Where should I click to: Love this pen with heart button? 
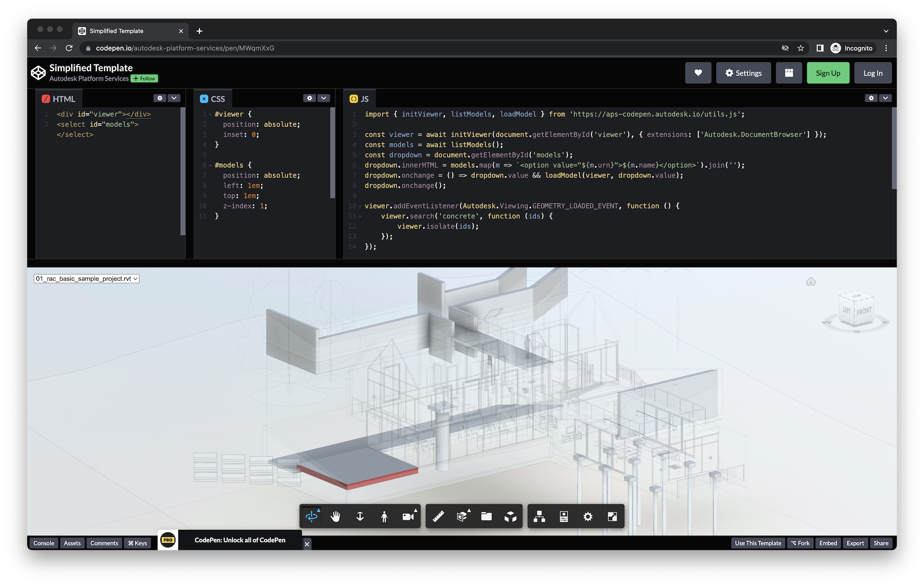click(x=698, y=73)
